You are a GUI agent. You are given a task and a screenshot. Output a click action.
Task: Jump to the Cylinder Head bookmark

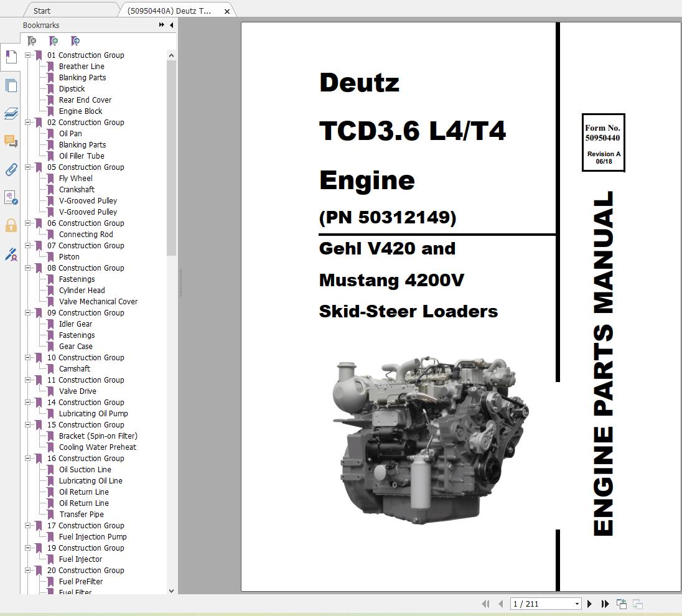point(82,290)
